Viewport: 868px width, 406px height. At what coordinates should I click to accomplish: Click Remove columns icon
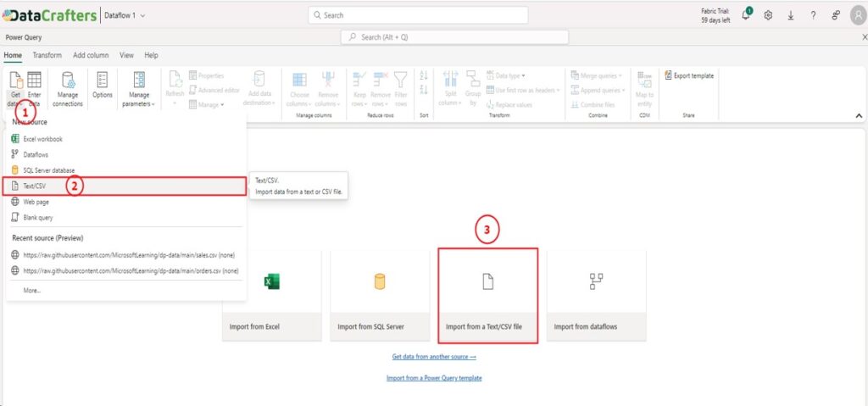[328, 80]
